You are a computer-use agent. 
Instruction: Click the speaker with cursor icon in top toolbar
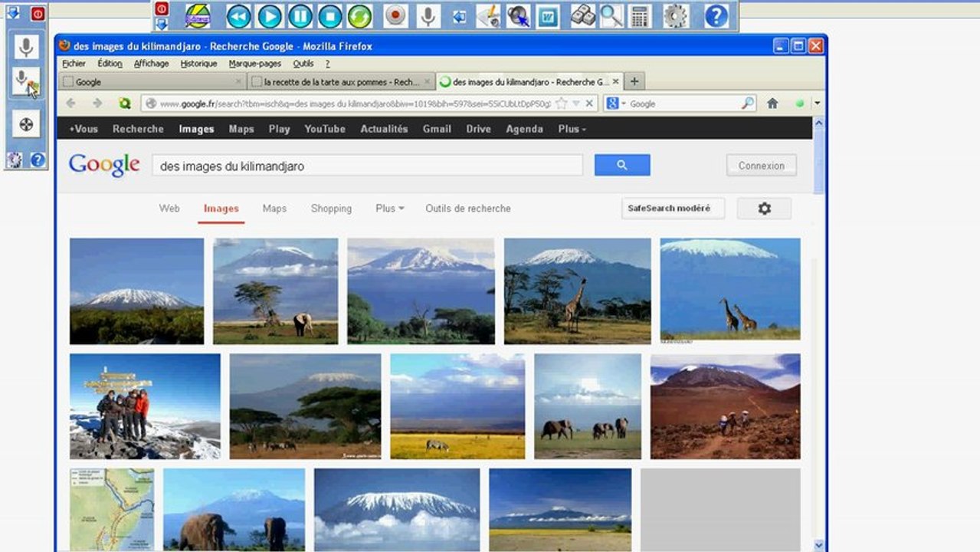[518, 15]
